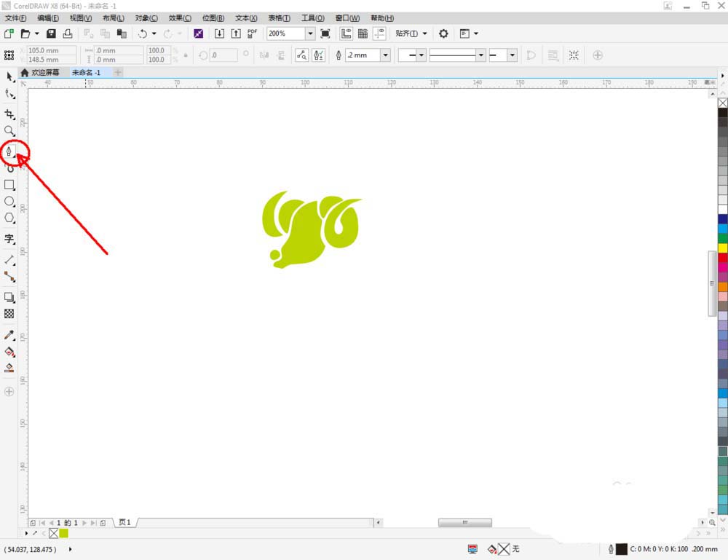This screenshot has width=728, height=560.
Task: Open the 视图(V) menu
Action: click(81, 18)
